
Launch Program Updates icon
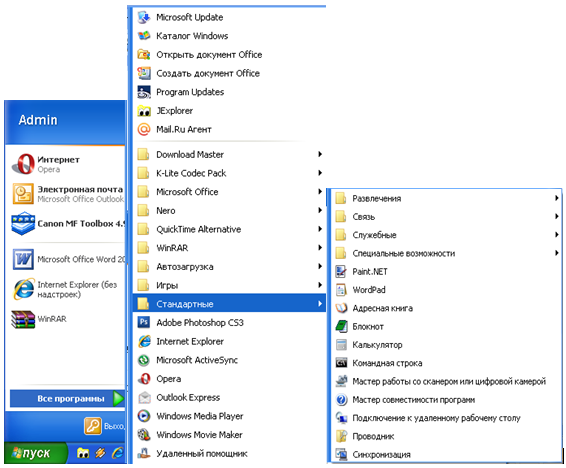144,92
